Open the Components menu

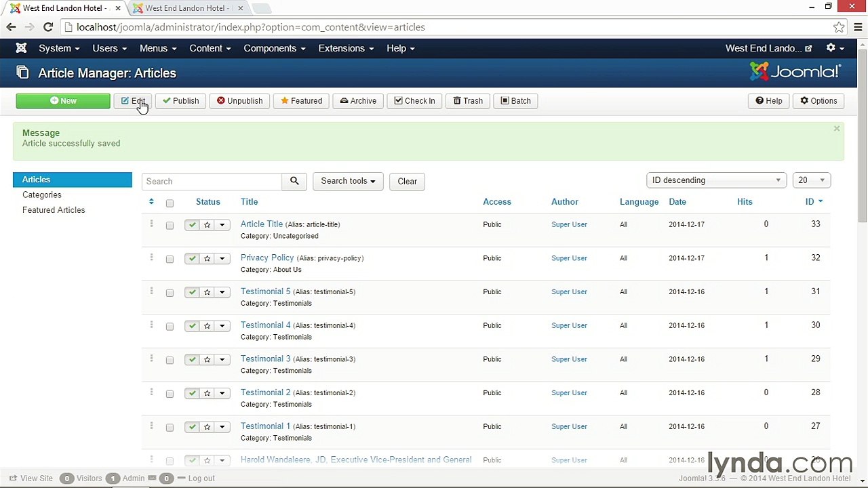[x=275, y=48]
